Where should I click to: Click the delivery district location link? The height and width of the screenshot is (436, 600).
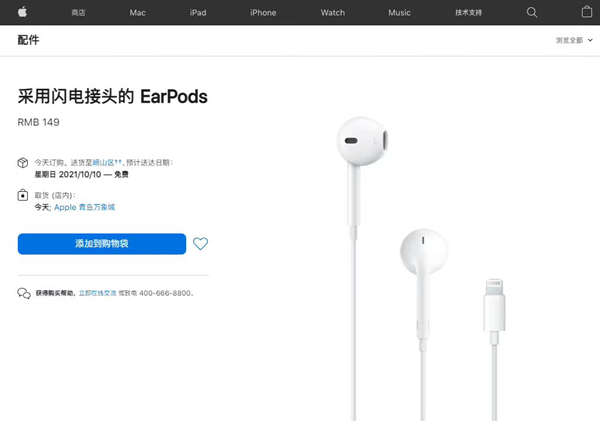(x=107, y=163)
